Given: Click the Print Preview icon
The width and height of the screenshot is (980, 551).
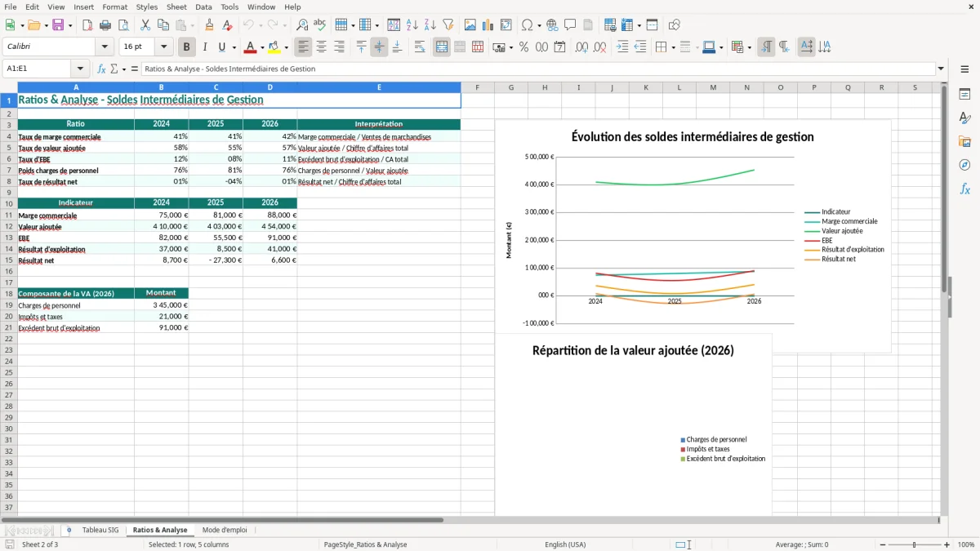Looking at the screenshot, I should (x=123, y=25).
